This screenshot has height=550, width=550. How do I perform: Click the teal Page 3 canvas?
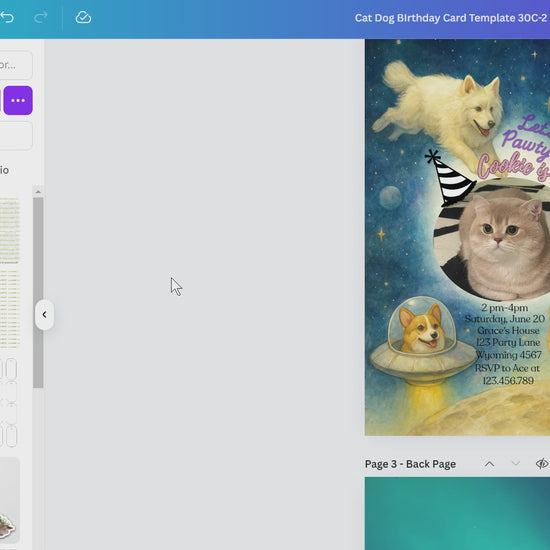click(x=457, y=514)
